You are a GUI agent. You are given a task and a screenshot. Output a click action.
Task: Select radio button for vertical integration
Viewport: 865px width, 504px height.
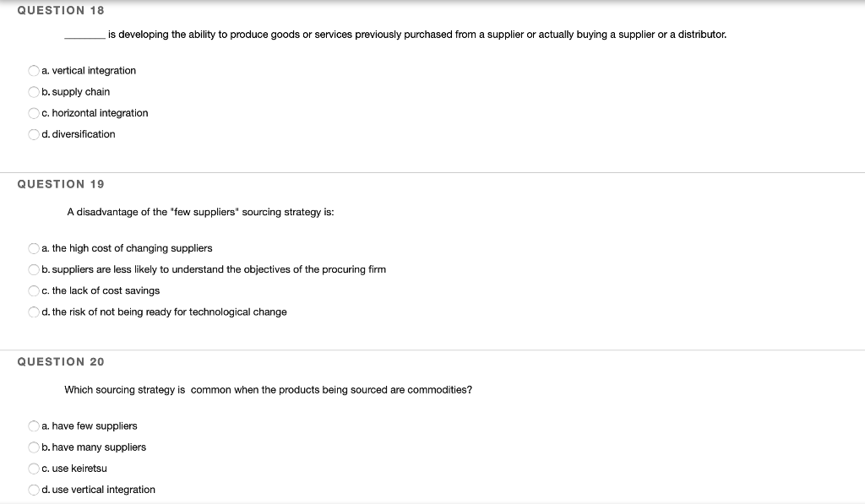33,71
